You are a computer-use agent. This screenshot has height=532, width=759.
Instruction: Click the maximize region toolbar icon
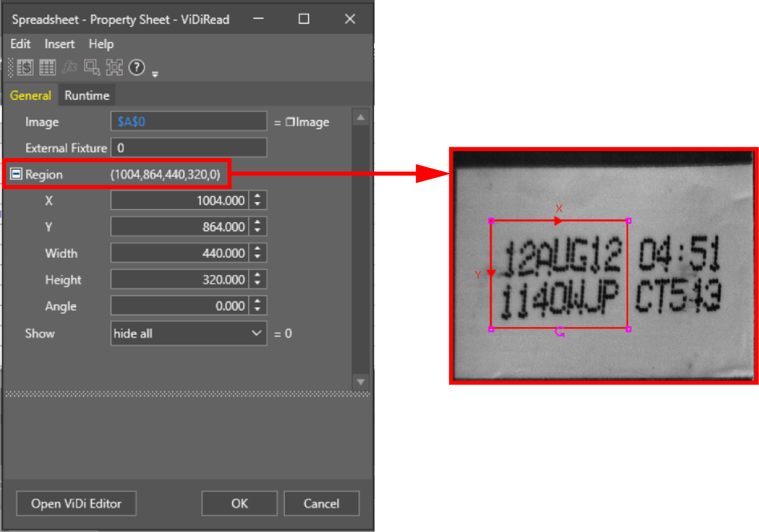(114, 67)
